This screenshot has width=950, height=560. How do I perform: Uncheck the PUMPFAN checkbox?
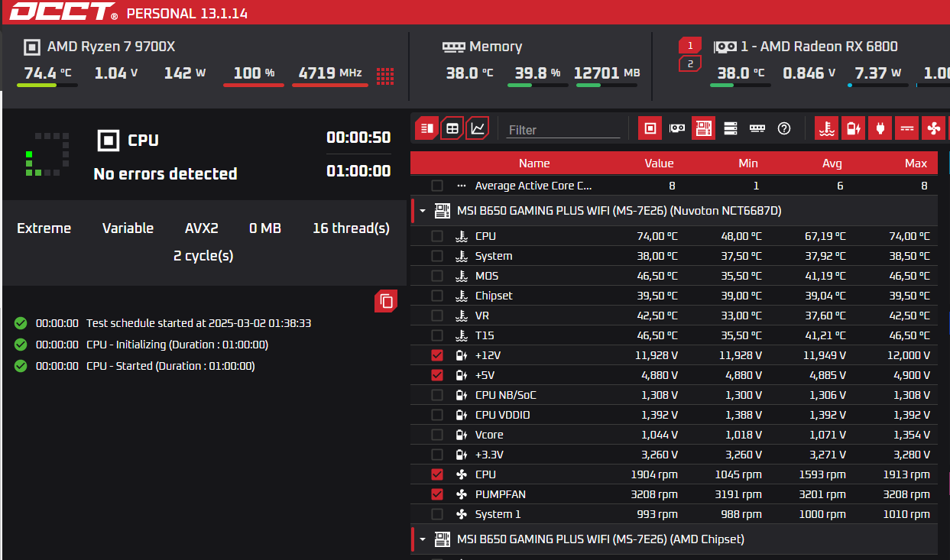(436, 494)
